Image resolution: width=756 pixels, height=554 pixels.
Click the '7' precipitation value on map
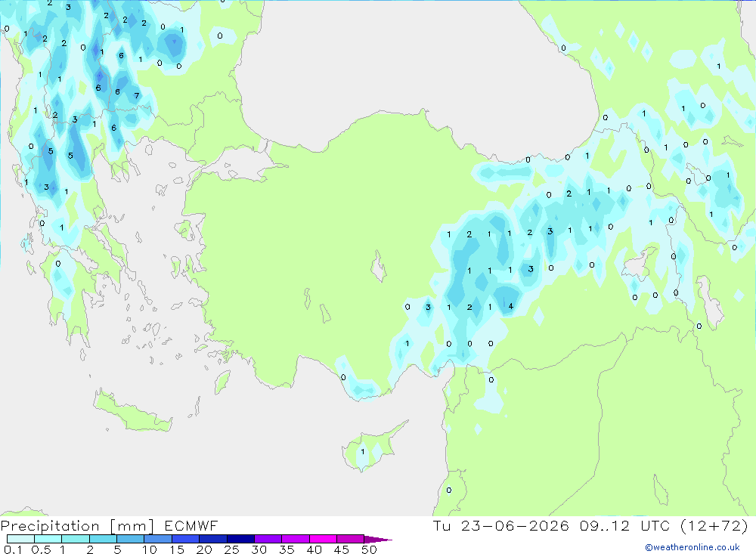137,95
